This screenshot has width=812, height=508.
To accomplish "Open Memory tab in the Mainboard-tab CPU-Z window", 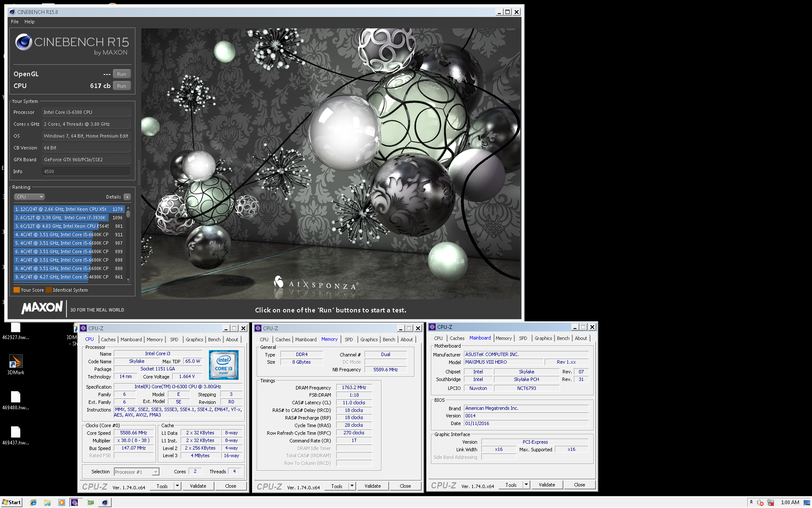I will (504, 338).
